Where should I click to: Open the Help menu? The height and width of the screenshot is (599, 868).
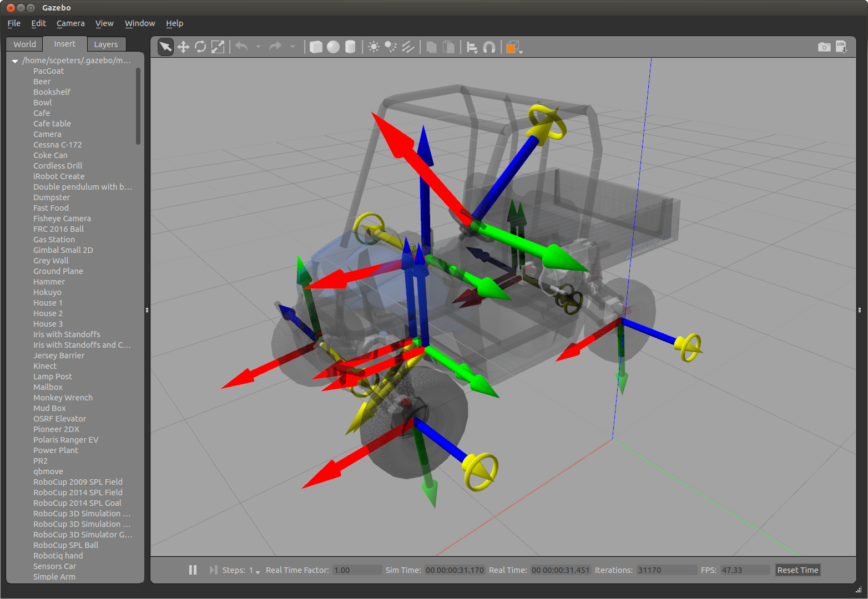click(174, 23)
